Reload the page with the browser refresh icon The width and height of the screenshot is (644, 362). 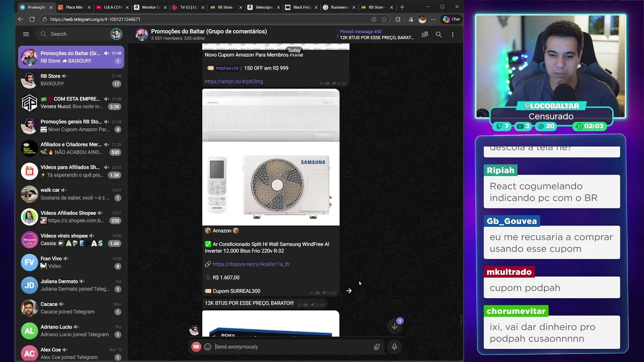(x=32, y=19)
